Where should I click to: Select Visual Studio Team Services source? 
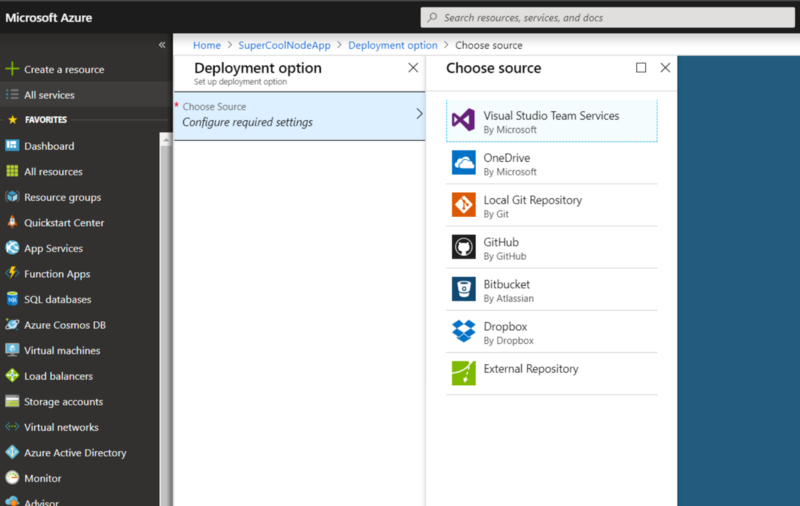click(552, 121)
